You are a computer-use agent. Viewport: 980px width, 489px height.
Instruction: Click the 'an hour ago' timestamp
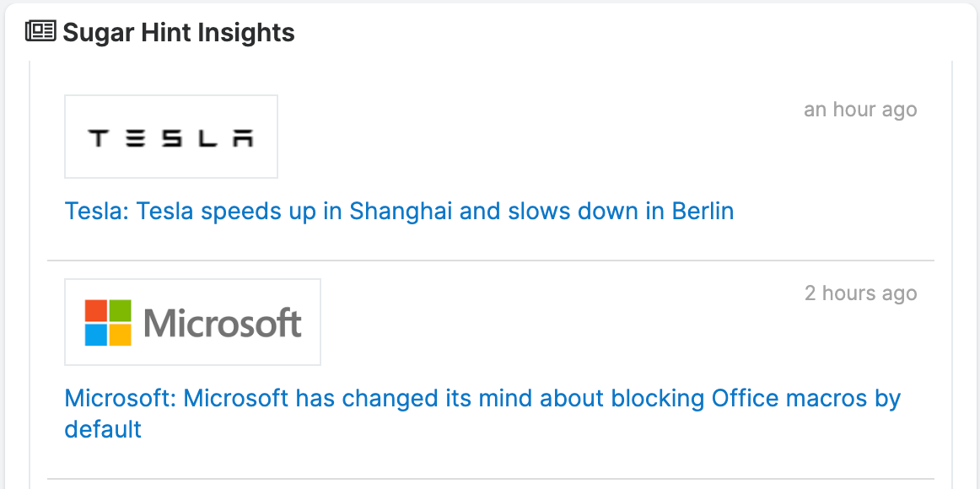coord(860,109)
